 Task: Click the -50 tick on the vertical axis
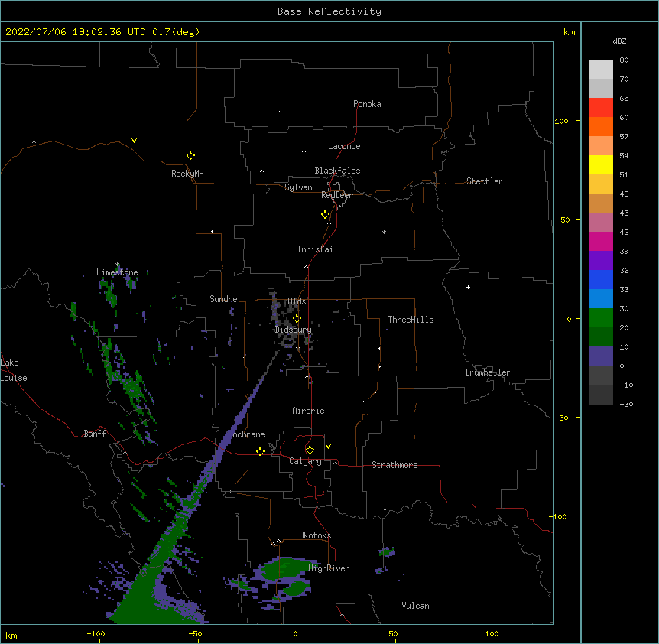tap(561, 418)
